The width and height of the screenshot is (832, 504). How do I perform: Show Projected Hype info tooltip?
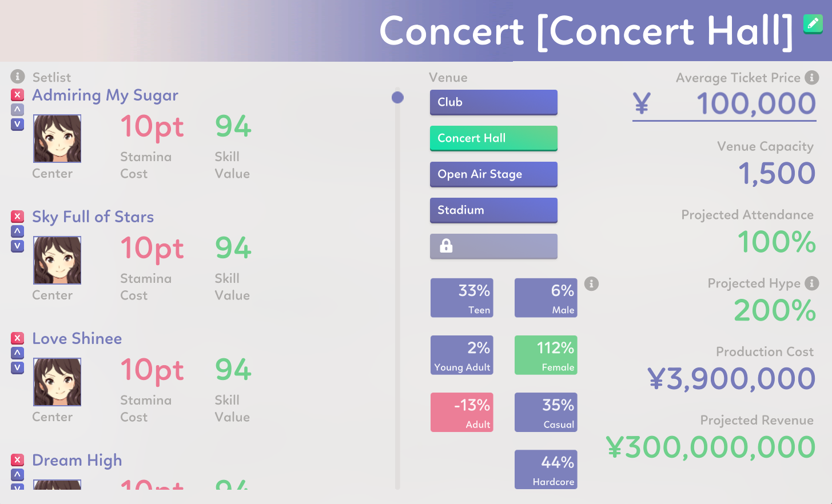[x=811, y=283]
